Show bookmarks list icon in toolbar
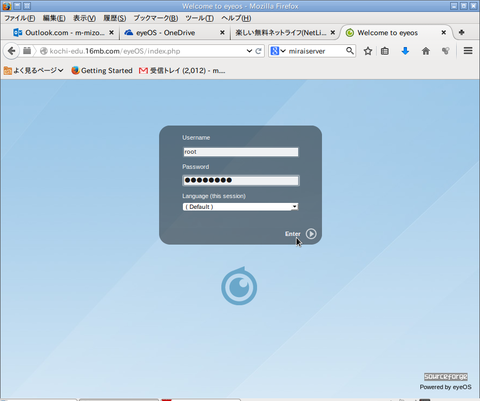The width and height of the screenshot is (480, 401). (385, 51)
